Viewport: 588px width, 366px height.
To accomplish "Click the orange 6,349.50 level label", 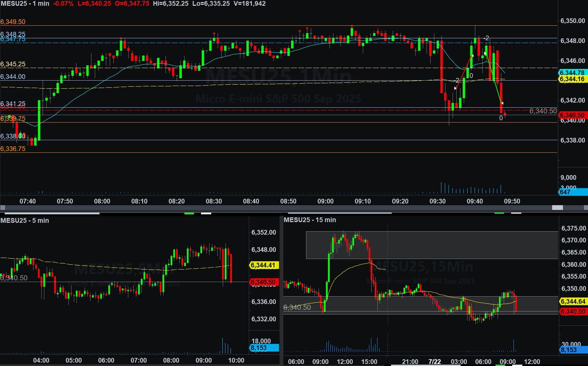I will [13, 22].
